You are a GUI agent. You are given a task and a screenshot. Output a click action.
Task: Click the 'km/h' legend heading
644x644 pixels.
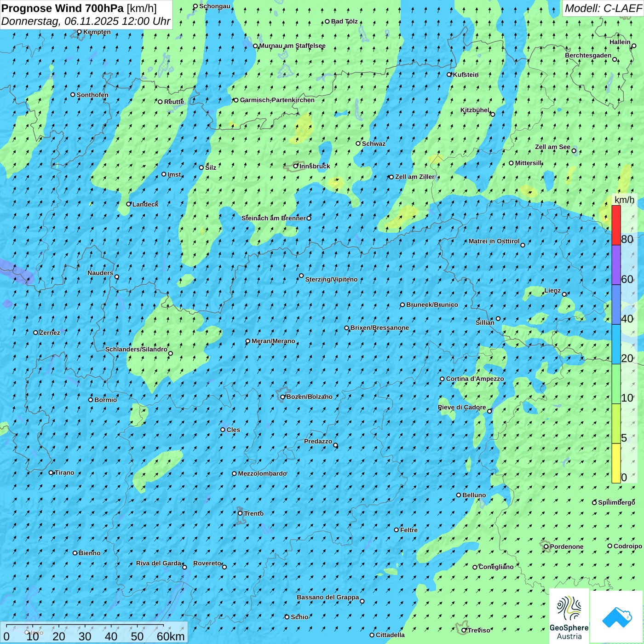[x=624, y=200]
